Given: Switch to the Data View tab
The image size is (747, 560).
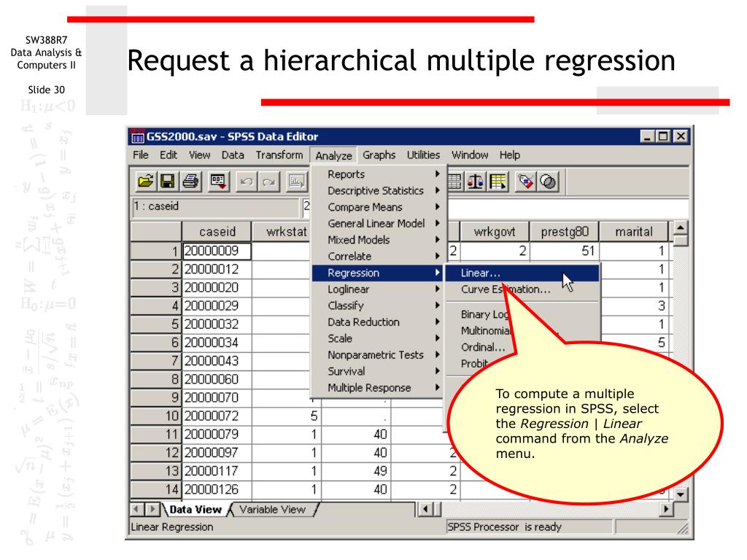Looking at the screenshot, I should tap(196, 510).
